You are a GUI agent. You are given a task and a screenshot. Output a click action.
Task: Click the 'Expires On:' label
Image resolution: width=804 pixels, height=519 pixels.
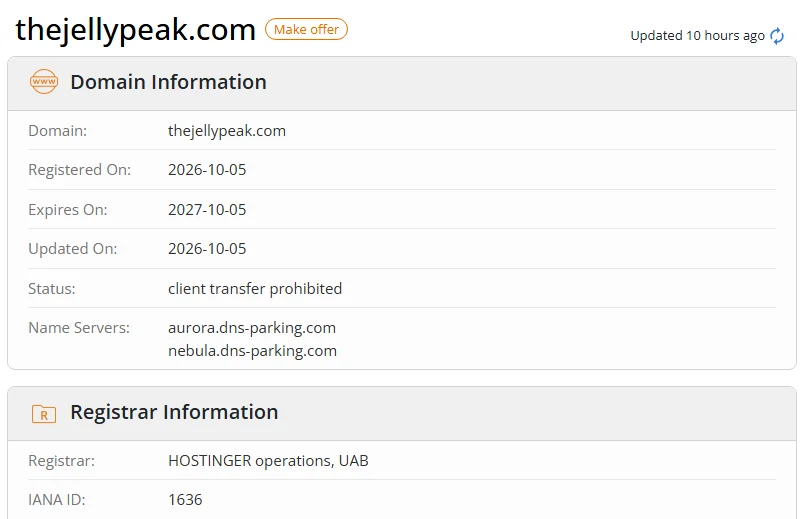click(x=68, y=210)
